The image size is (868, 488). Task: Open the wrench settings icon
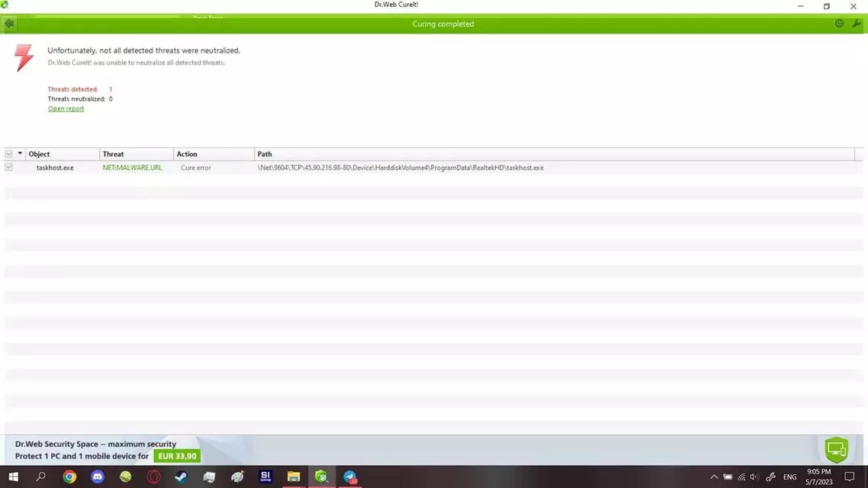pyautogui.click(x=857, y=24)
